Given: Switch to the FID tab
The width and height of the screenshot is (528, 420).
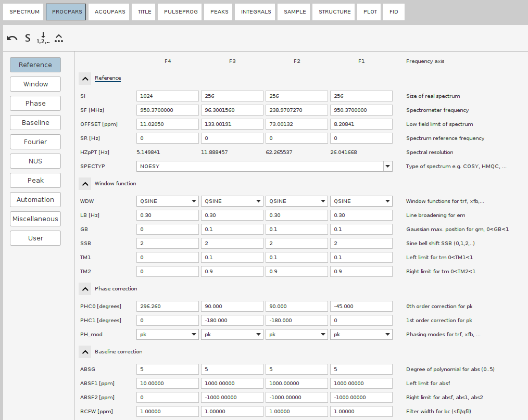Looking at the screenshot, I should coord(394,11).
